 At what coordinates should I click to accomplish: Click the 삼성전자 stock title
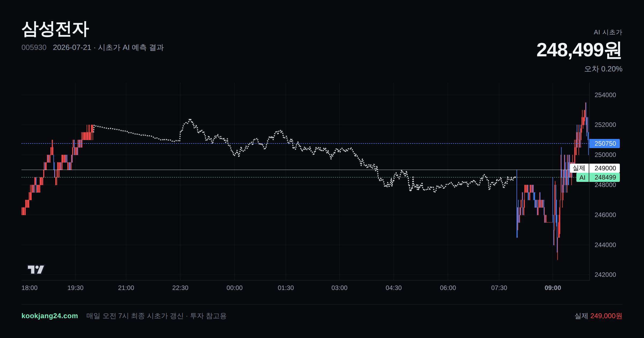pos(55,29)
